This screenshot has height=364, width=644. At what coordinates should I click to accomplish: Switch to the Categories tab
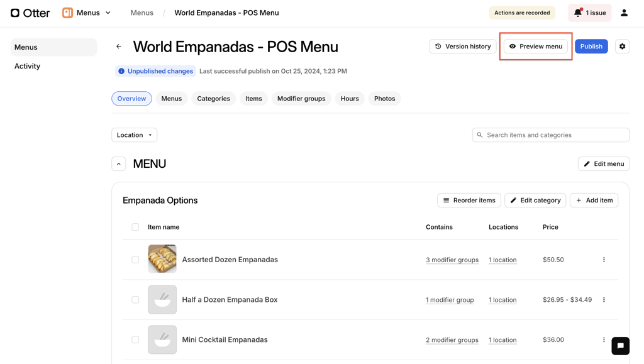(x=214, y=99)
